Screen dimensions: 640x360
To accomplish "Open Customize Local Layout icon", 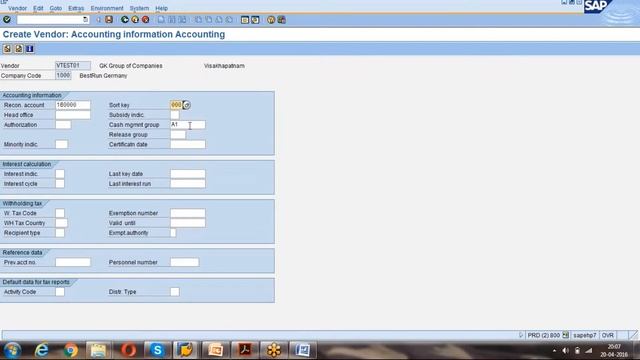I will click(x=282, y=20).
